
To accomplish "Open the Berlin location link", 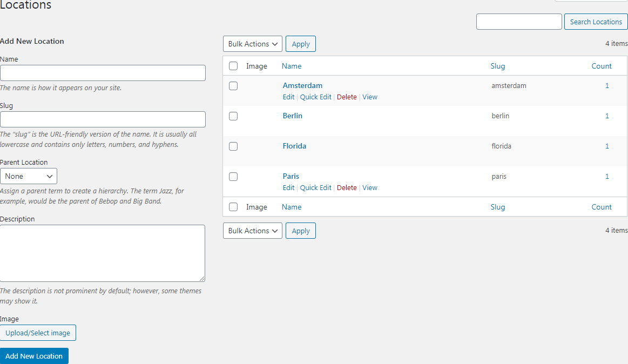I will click(x=292, y=116).
